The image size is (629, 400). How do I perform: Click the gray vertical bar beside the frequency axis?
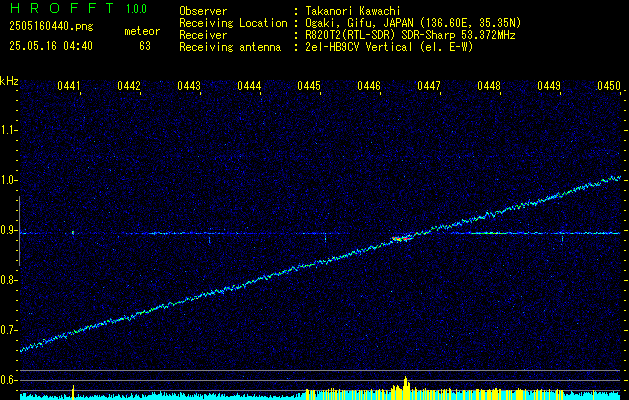[x=19, y=231]
